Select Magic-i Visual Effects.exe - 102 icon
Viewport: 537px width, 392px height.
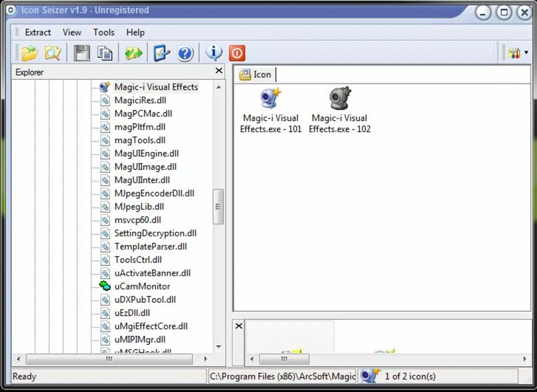click(340, 110)
